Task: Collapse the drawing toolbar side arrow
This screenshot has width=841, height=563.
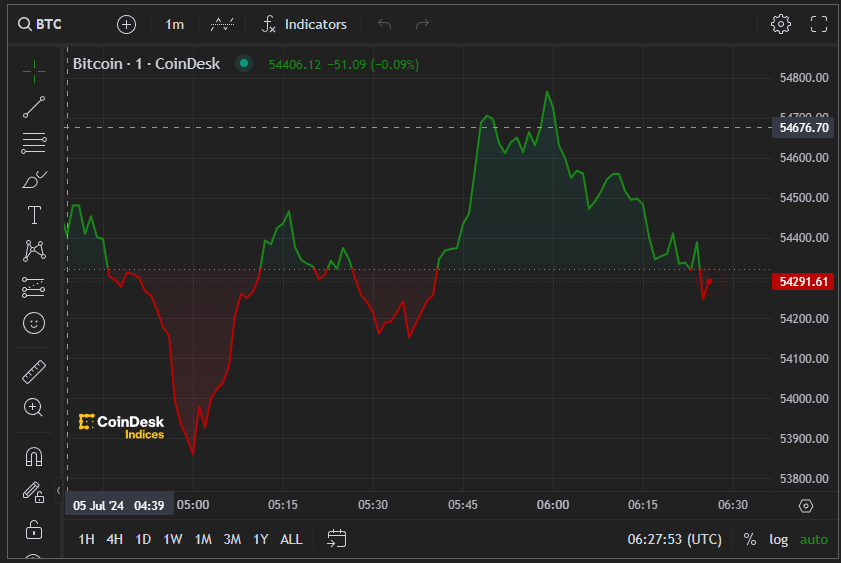Action: pos(58,490)
